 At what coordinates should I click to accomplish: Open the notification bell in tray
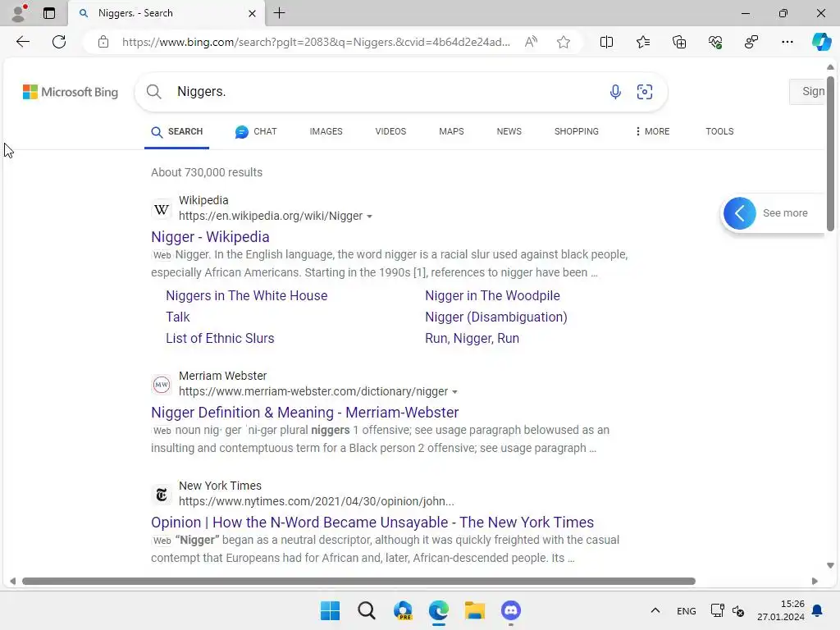(x=817, y=610)
